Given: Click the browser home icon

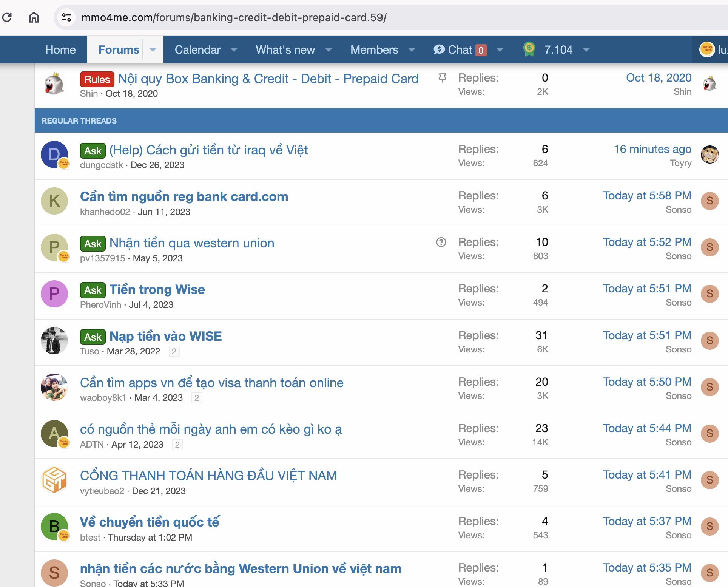Looking at the screenshot, I should [x=34, y=17].
